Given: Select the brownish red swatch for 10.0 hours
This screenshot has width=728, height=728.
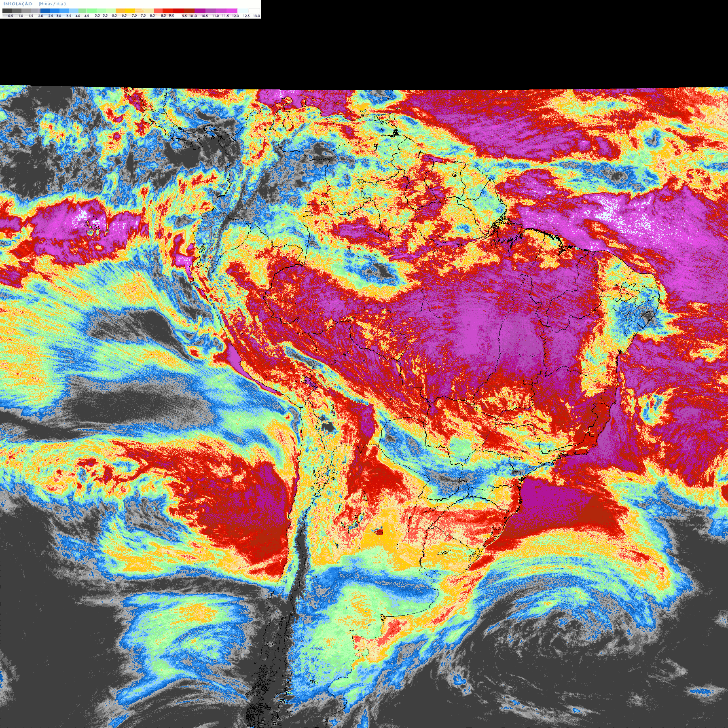Looking at the screenshot, I should [x=189, y=11].
